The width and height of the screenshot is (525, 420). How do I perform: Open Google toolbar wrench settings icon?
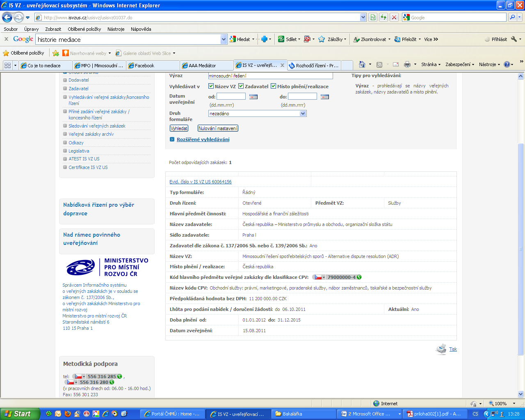[514, 39]
